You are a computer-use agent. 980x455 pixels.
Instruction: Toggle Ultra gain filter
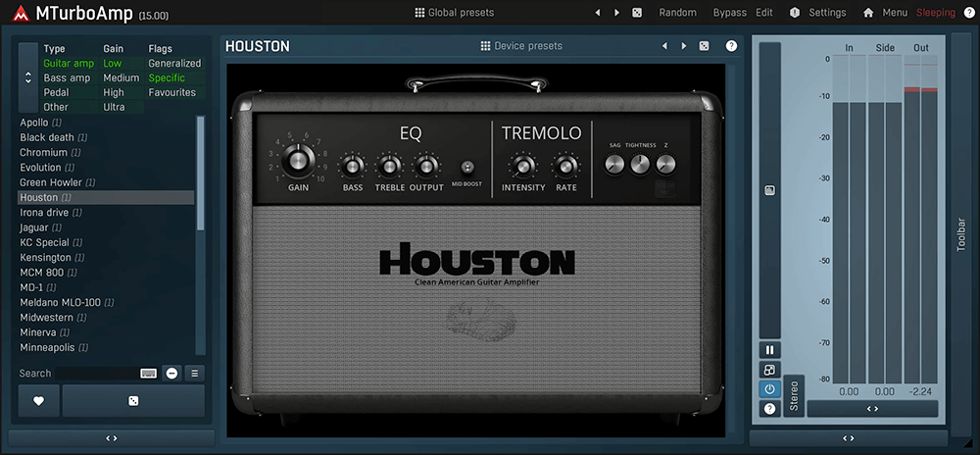click(115, 107)
